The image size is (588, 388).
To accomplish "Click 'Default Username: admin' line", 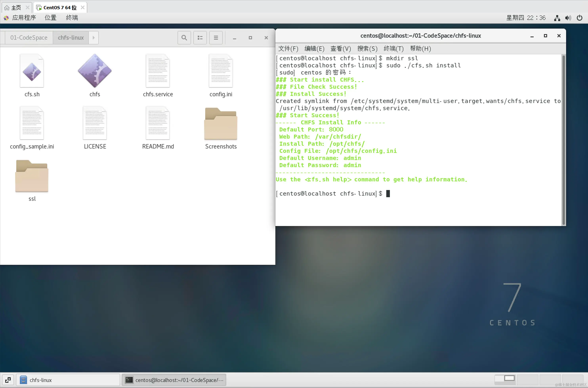I will click(x=320, y=158).
